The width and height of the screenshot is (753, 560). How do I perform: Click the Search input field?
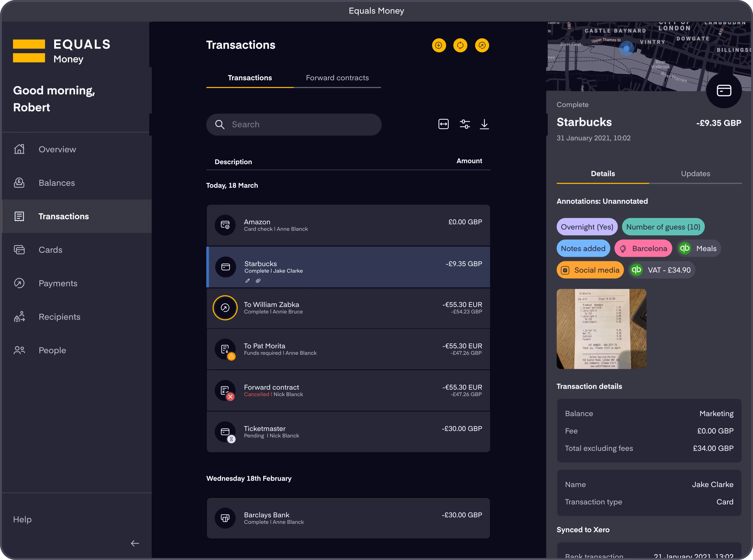[x=294, y=125]
